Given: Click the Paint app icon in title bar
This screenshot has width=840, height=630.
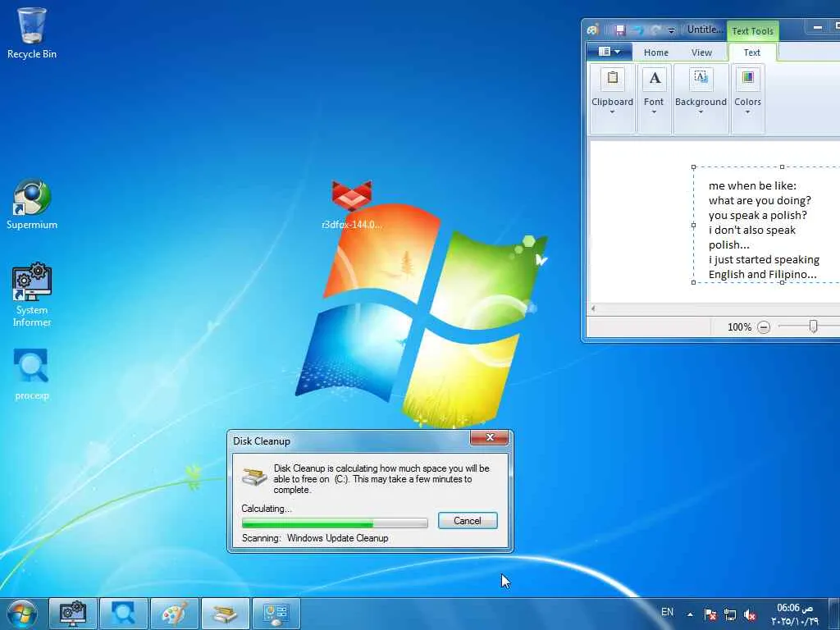Looking at the screenshot, I should click(592, 30).
